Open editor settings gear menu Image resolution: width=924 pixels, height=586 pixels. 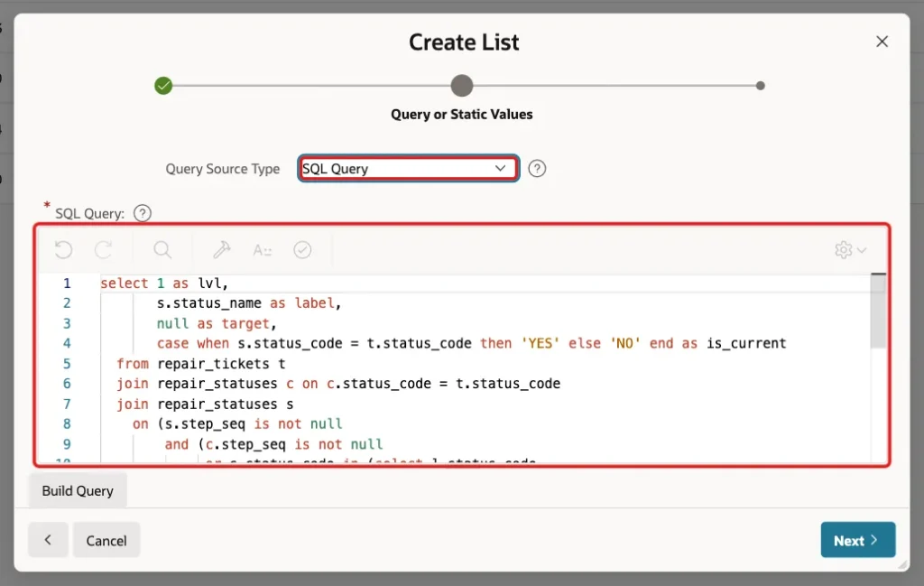(850, 250)
